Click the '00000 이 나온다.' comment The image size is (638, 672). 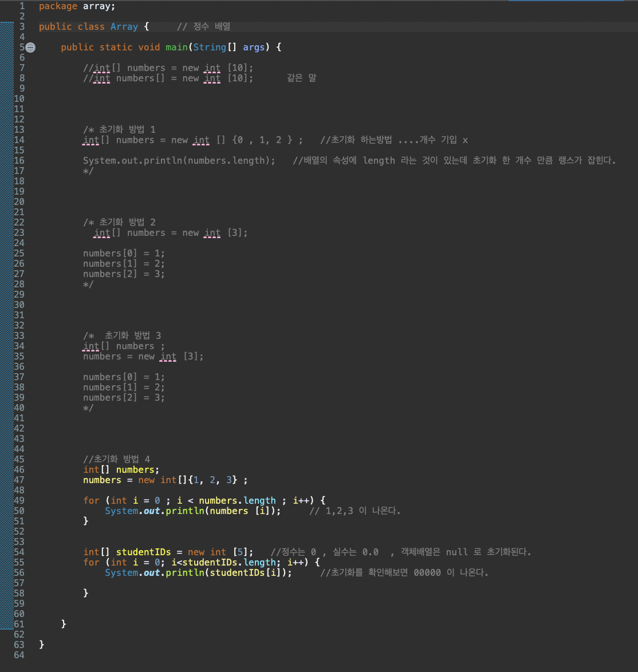(x=451, y=572)
